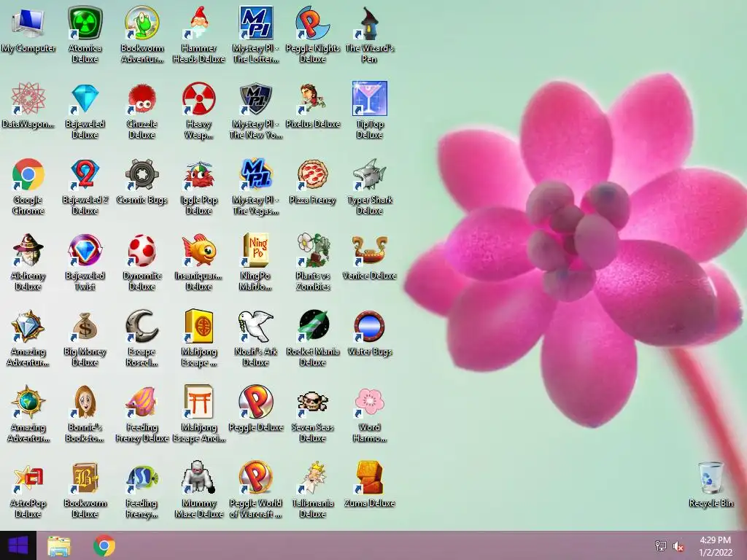Click the Mummy Maze Deluxe mummy icon
Screen dimensions: 747x560
[198, 478]
